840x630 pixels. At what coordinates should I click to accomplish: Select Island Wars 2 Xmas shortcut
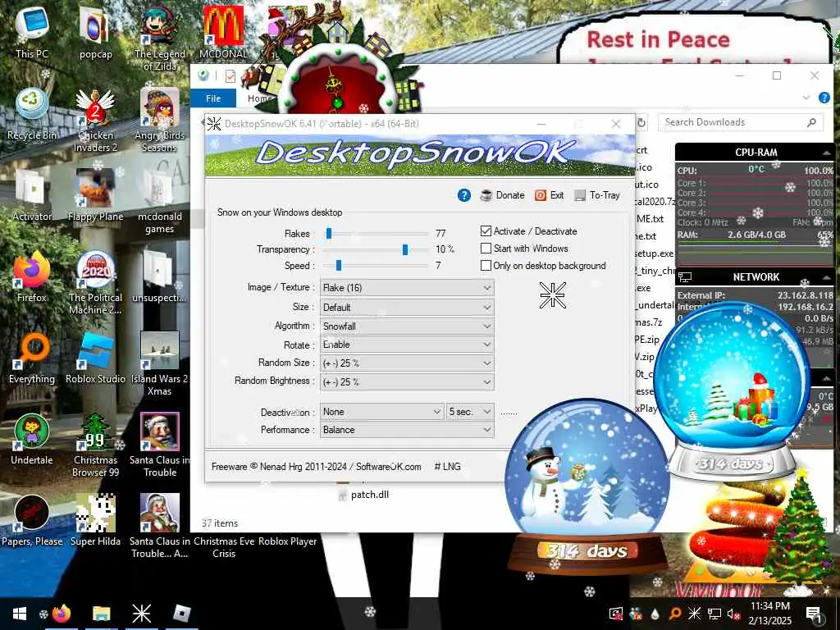[x=160, y=364]
